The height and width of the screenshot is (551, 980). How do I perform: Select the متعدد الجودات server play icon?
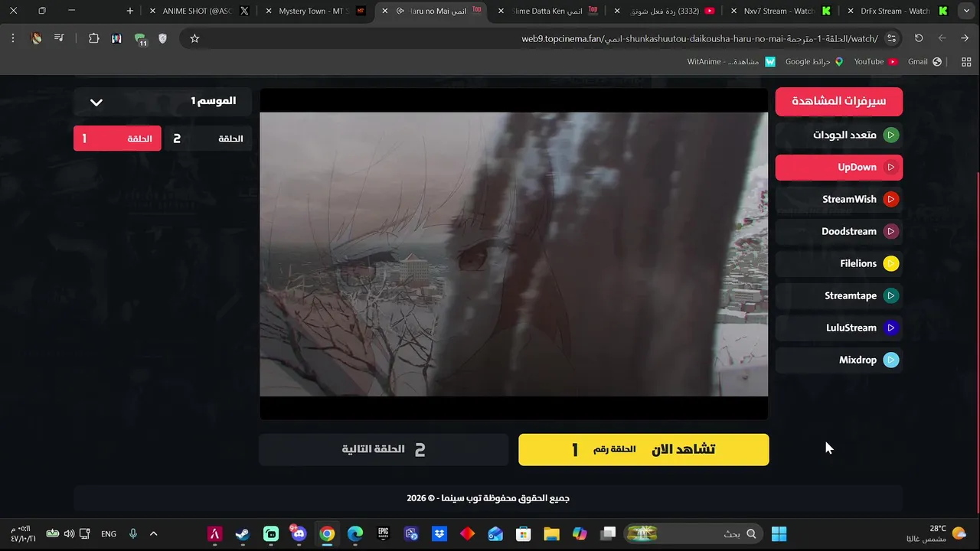pyautogui.click(x=890, y=135)
